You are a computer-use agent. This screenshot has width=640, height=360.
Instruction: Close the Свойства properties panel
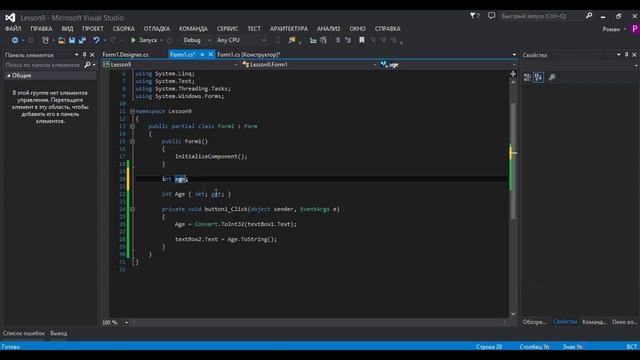coord(634,55)
